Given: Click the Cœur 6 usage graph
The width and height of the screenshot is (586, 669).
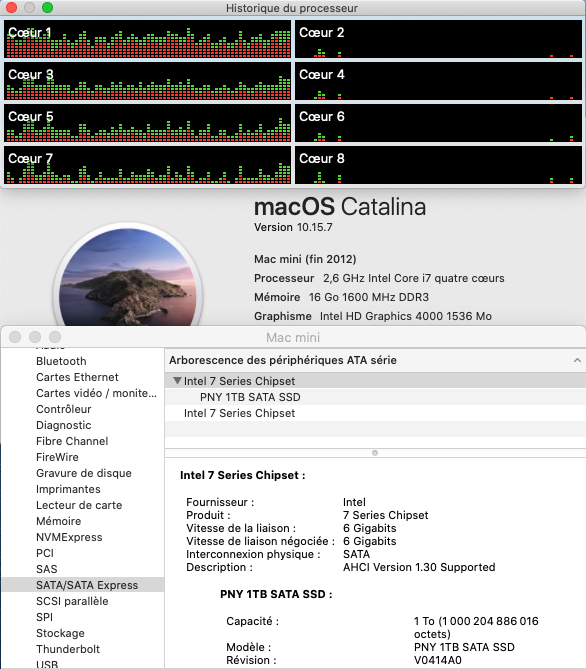Looking at the screenshot, I should 439,123.
